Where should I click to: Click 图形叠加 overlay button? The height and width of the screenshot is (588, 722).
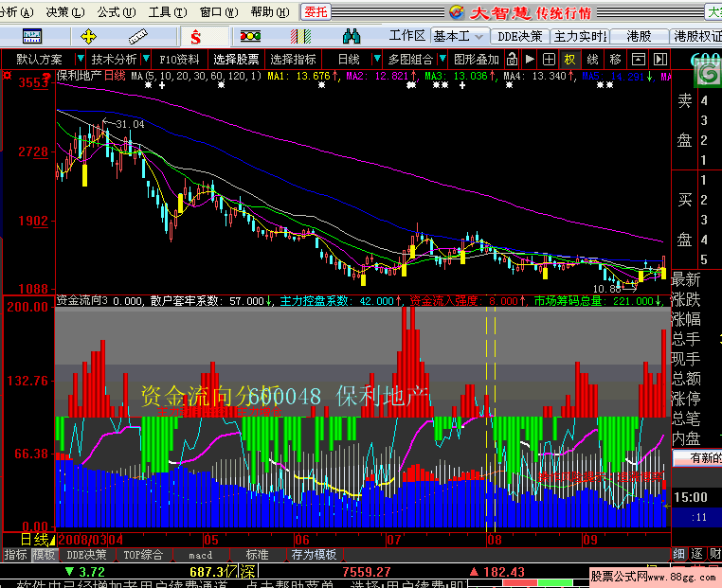click(477, 60)
